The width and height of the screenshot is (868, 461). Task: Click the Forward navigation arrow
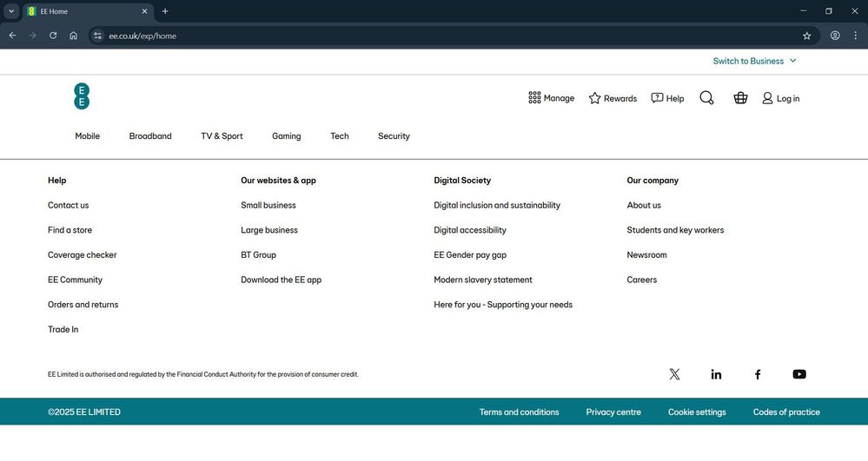(33, 36)
